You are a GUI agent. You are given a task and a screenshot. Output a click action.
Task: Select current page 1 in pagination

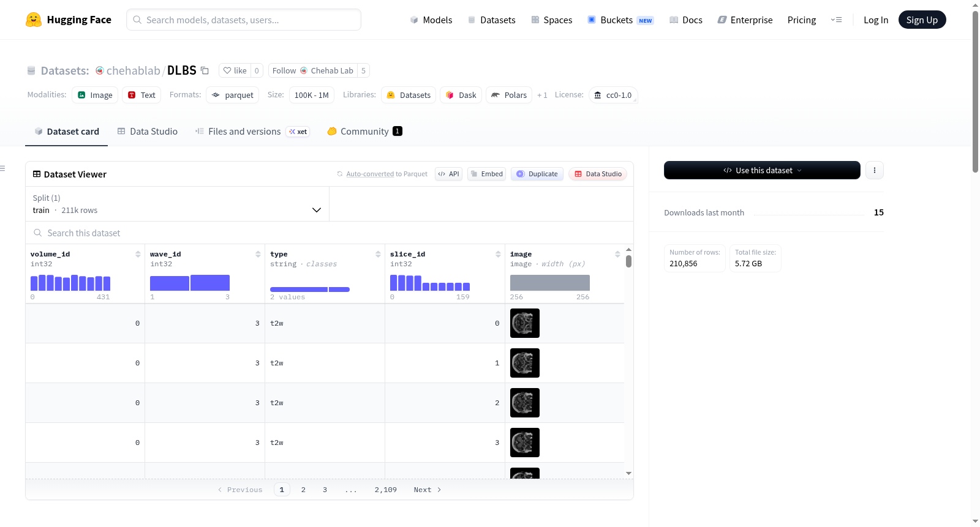coord(282,490)
